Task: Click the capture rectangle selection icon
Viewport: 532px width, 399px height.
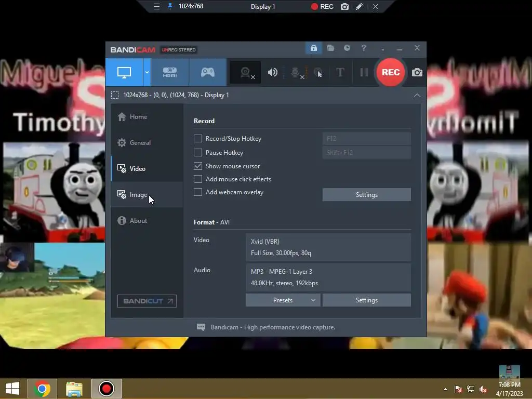Action: pos(115,95)
